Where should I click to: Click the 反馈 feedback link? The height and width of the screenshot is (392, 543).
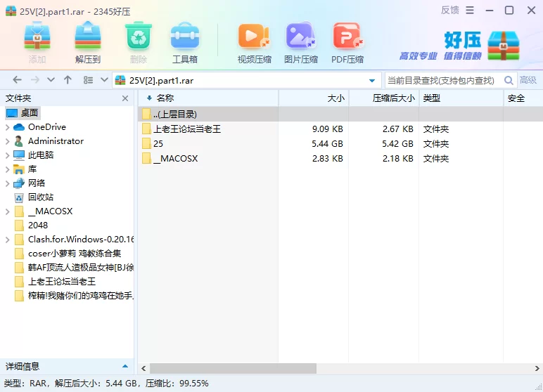click(449, 10)
